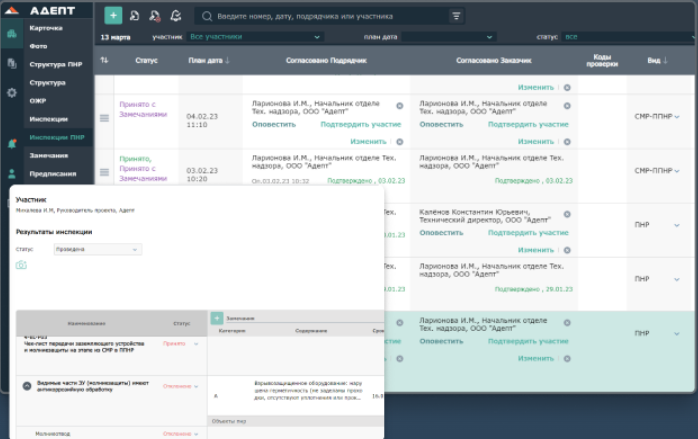Viewport: 698px width, 439px height.
Task: Click the sort icon in table header
Action: [105, 61]
